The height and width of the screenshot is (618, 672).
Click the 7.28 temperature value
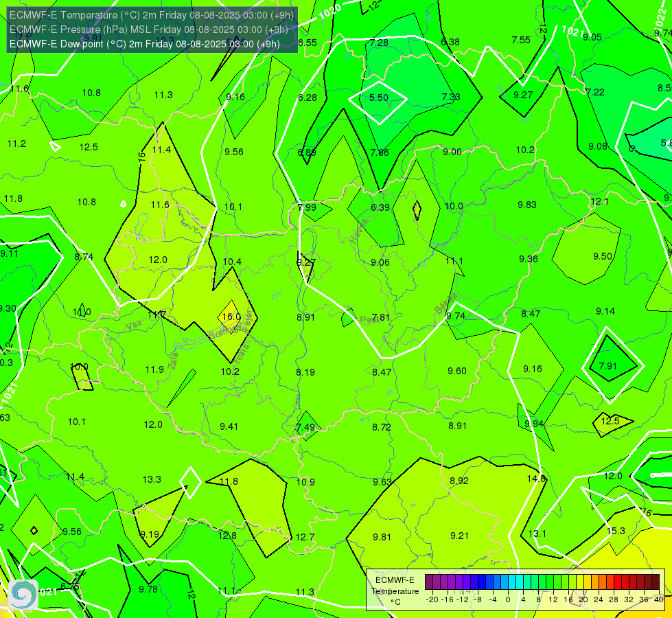coord(379,43)
